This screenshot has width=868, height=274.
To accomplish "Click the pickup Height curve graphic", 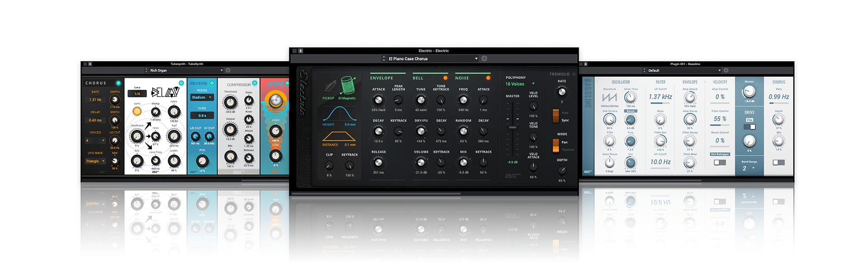I will point(339,114).
